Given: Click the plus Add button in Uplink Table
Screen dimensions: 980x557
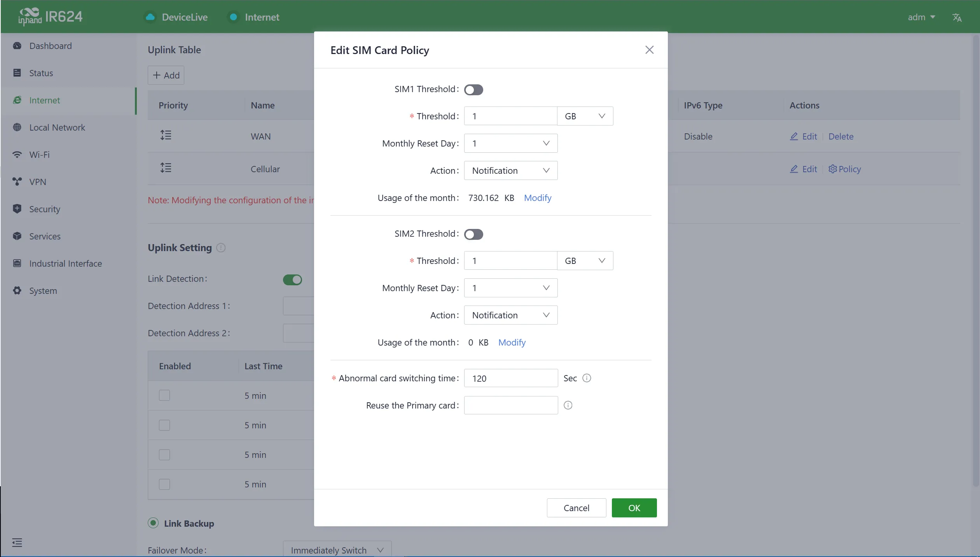Looking at the screenshot, I should tap(166, 75).
